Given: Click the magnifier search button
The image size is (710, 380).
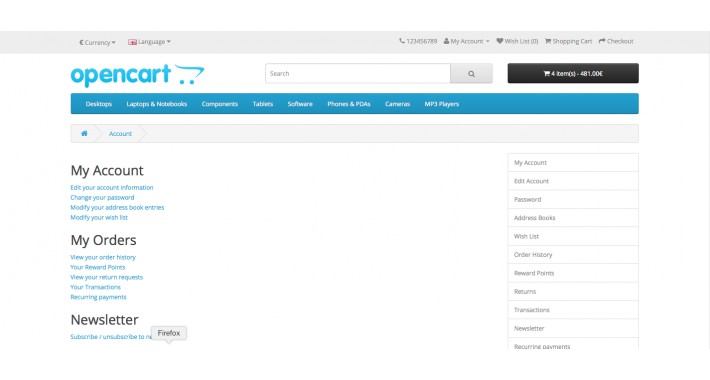Looking at the screenshot, I should coord(471,73).
